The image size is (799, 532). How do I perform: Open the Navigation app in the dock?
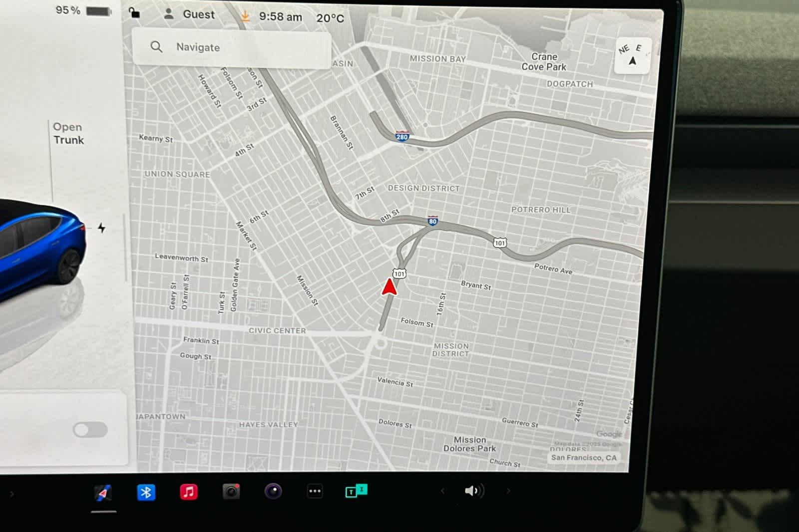(x=103, y=493)
